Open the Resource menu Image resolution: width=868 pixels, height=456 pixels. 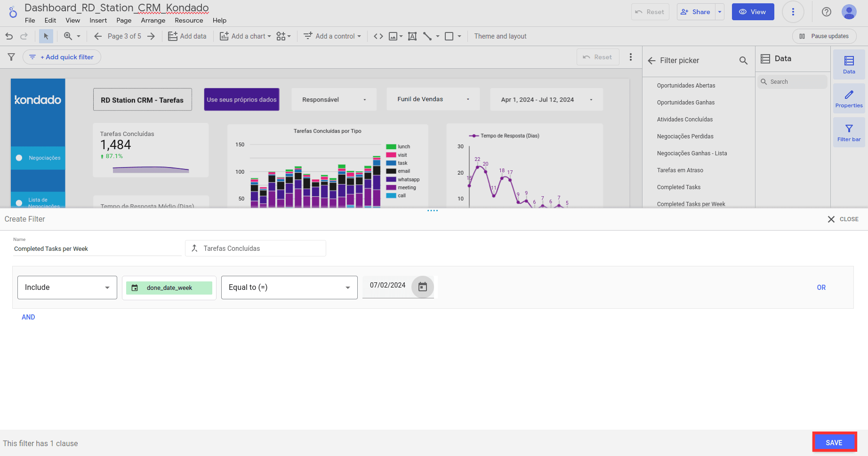pos(189,20)
